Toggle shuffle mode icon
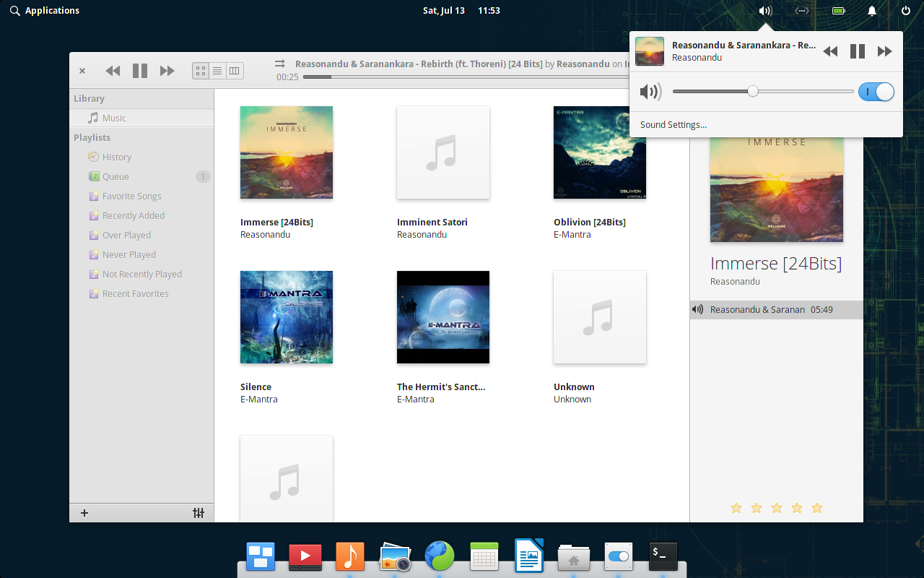The height and width of the screenshot is (578, 924). coord(280,64)
